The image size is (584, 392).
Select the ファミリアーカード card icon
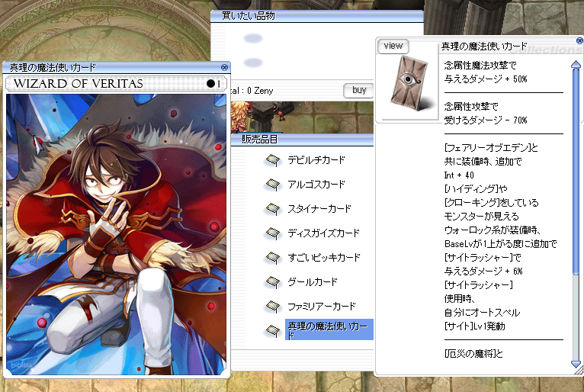pyautogui.click(x=272, y=307)
